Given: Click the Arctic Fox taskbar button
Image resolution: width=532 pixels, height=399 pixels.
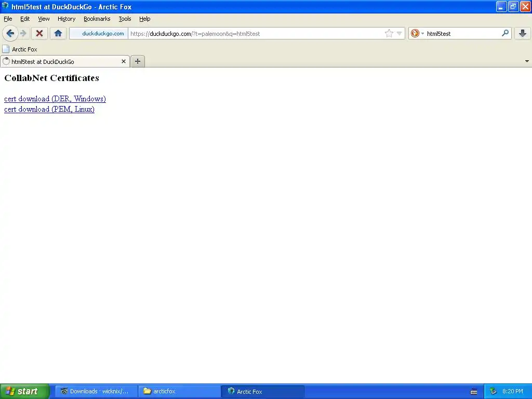Looking at the screenshot, I should 263,391.
